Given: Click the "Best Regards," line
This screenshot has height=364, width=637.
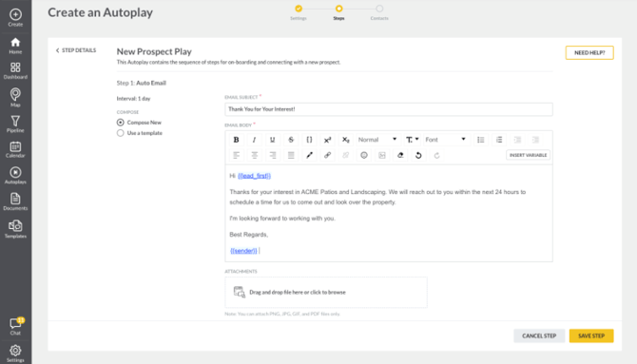Looking at the screenshot, I should pyautogui.click(x=249, y=235).
